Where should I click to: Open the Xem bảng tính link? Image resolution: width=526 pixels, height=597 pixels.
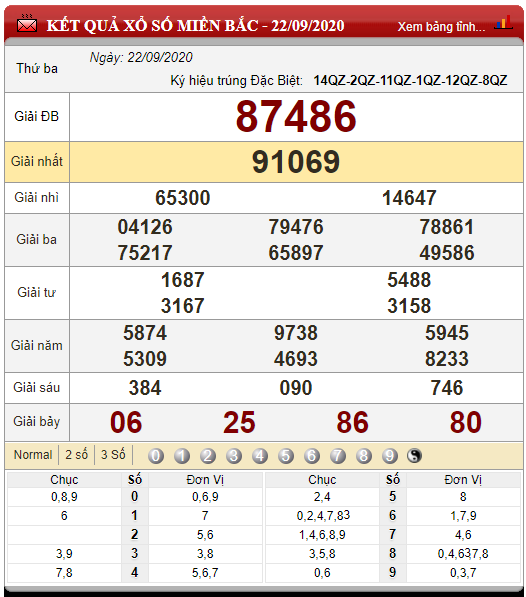441,27
